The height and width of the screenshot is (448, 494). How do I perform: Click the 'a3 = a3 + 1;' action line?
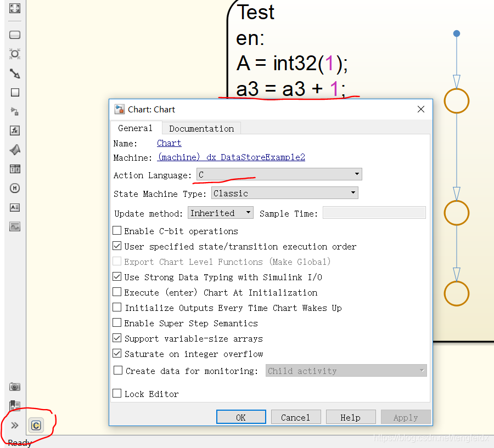pos(290,88)
